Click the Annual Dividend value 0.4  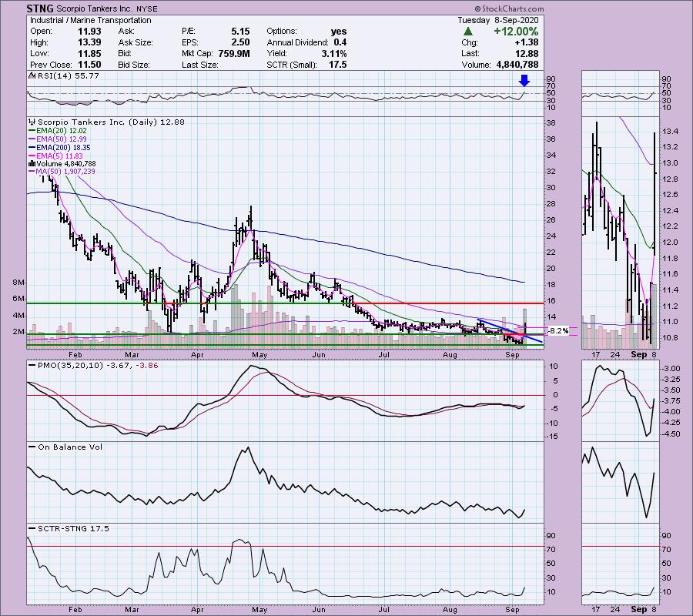click(x=340, y=42)
